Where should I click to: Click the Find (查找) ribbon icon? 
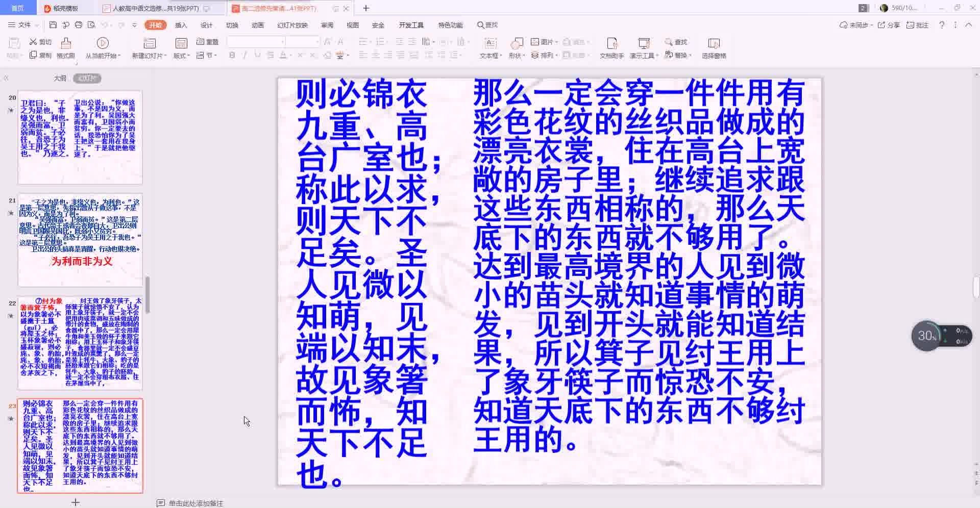pyautogui.click(x=676, y=42)
